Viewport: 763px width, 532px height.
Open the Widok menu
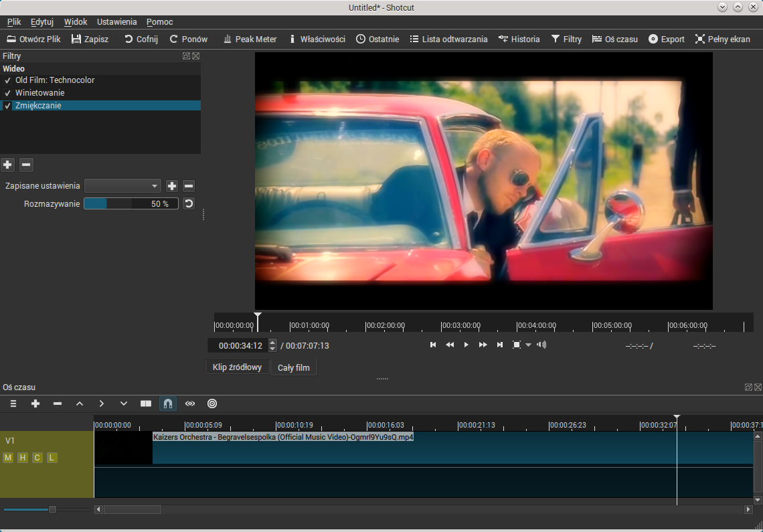coord(76,22)
